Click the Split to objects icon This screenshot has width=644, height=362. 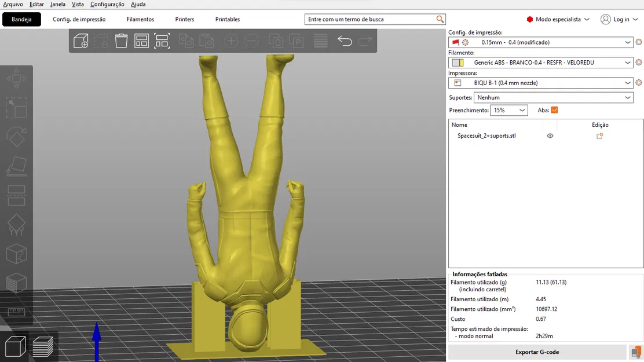pos(276,41)
